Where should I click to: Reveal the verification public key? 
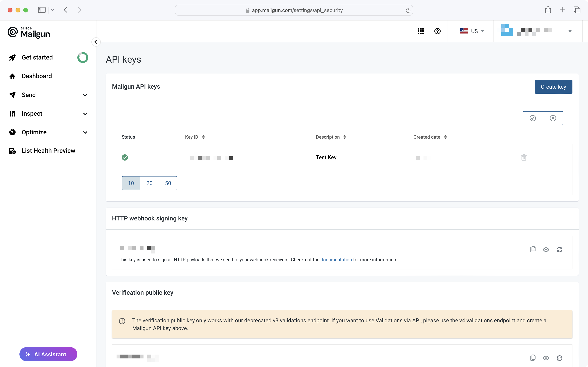pyautogui.click(x=546, y=358)
